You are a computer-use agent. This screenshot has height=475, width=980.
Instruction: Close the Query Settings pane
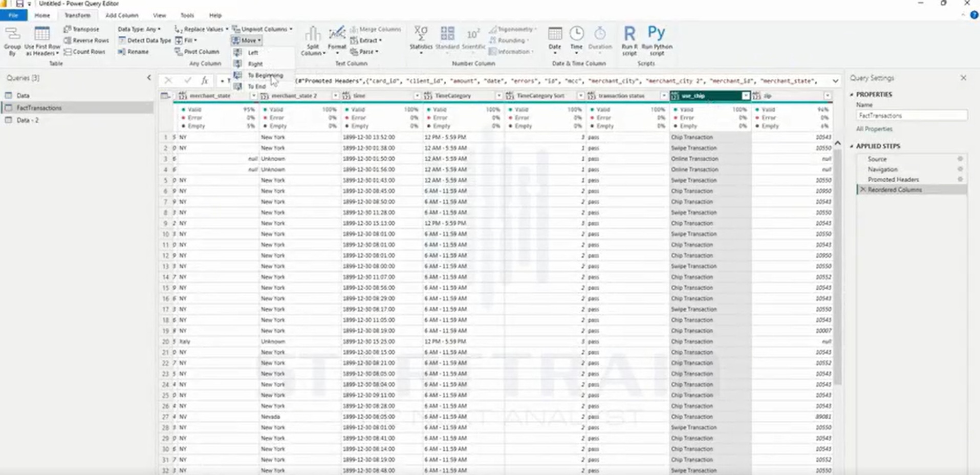(964, 78)
